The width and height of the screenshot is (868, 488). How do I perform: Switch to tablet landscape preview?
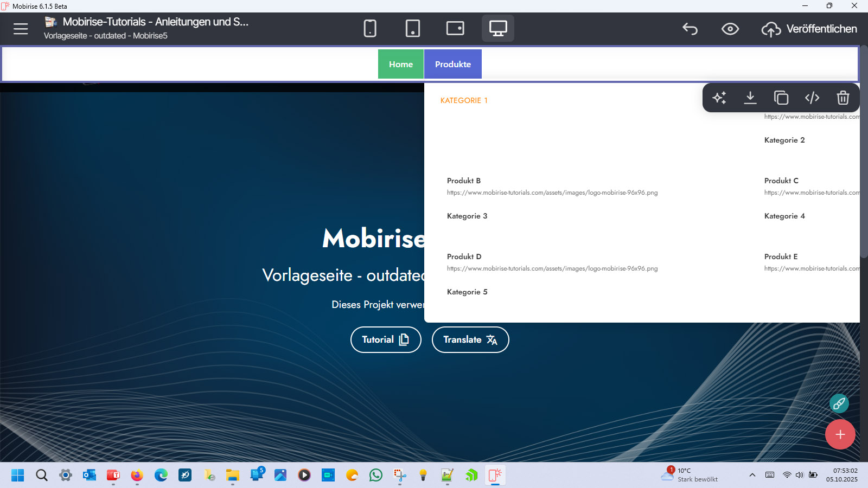(455, 28)
